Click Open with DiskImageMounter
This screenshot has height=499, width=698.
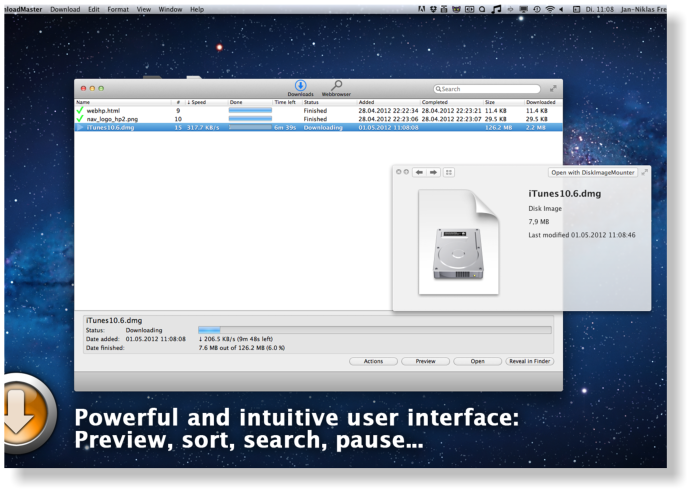[x=592, y=172]
